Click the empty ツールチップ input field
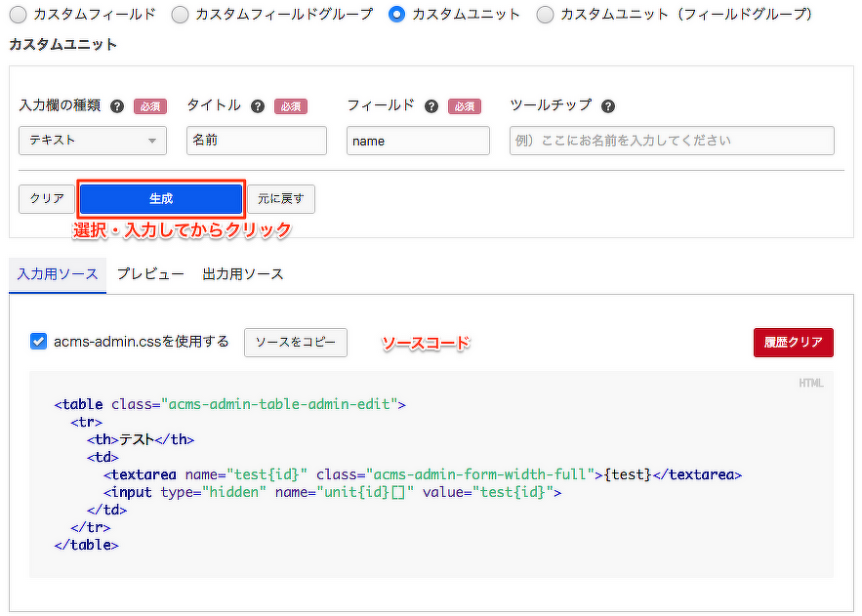The image size is (862, 616). [672, 141]
